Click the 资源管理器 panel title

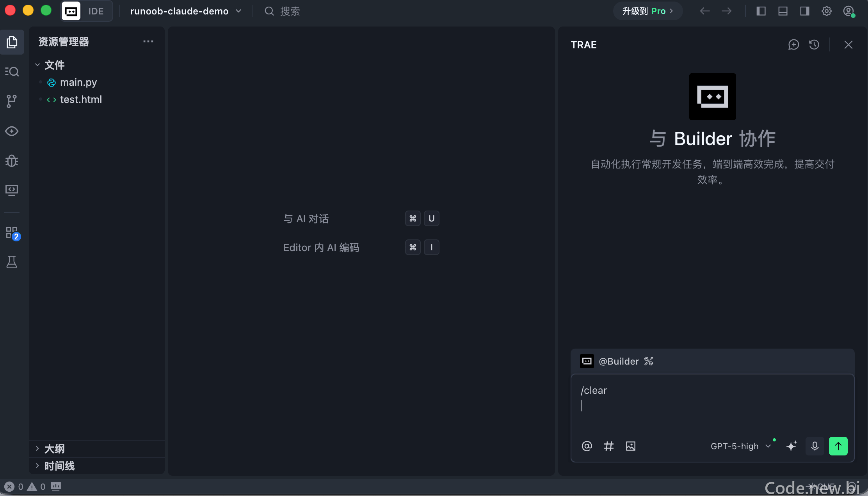[x=64, y=42]
